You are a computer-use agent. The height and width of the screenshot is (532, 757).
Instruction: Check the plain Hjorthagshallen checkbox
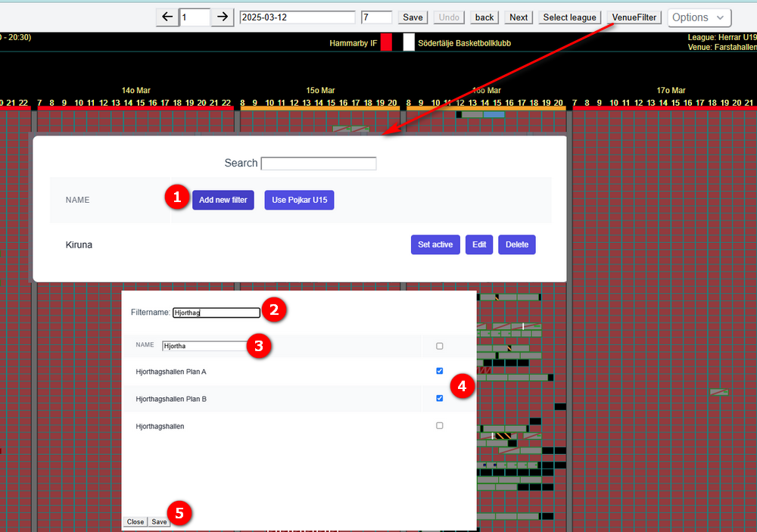[x=439, y=426]
